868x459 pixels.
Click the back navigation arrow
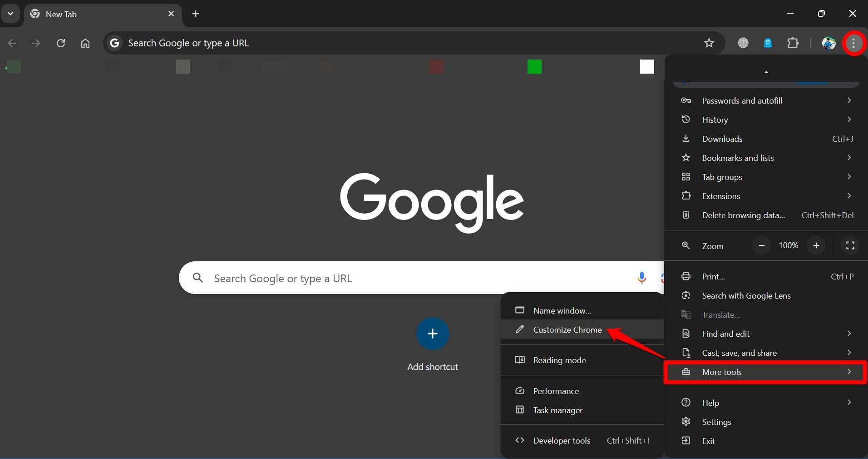tap(12, 43)
